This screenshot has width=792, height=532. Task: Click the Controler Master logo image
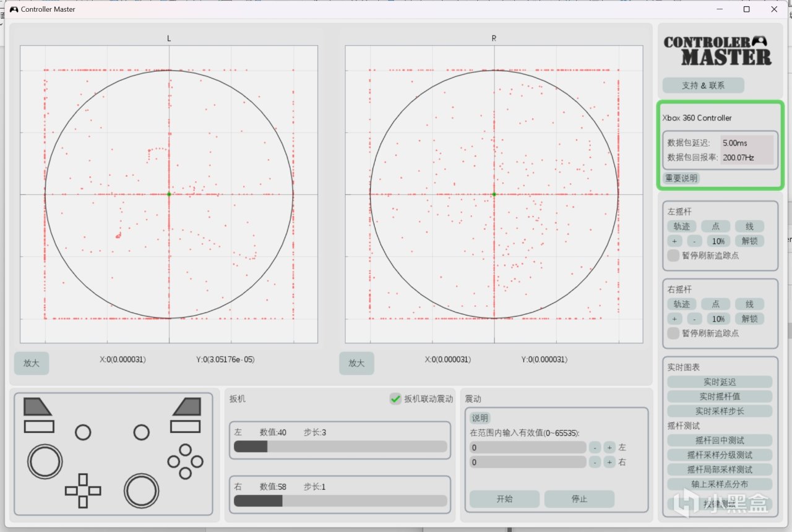click(718, 51)
